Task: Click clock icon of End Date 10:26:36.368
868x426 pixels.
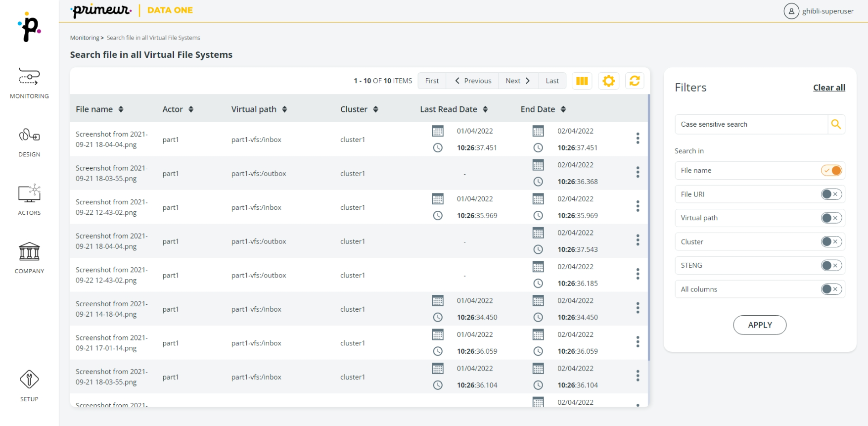Action: (538, 182)
